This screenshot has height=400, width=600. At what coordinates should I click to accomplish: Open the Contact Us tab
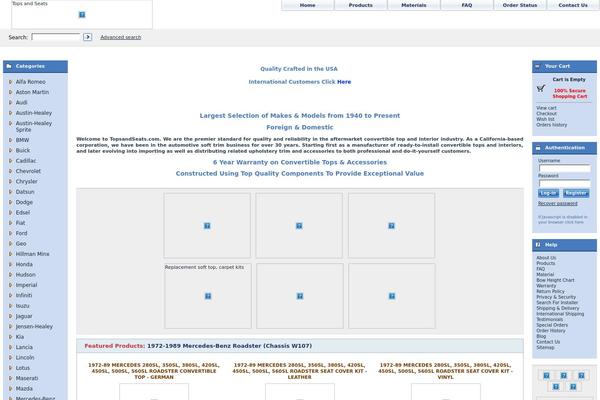pos(573,5)
